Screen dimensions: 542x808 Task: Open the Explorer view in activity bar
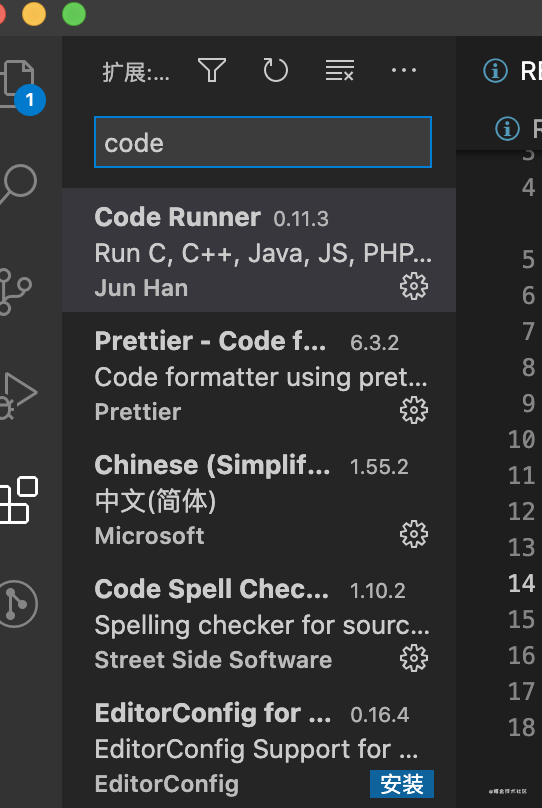click(x=18, y=84)
